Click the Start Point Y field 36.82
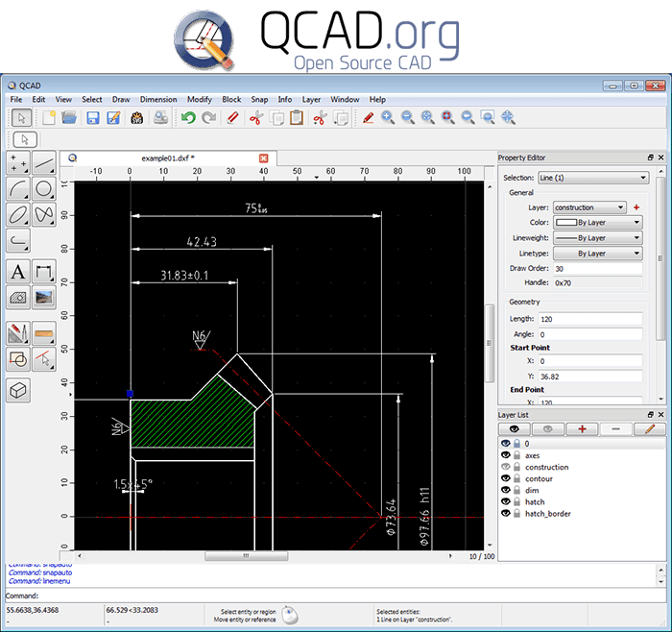672x632 pixels. 590,377
